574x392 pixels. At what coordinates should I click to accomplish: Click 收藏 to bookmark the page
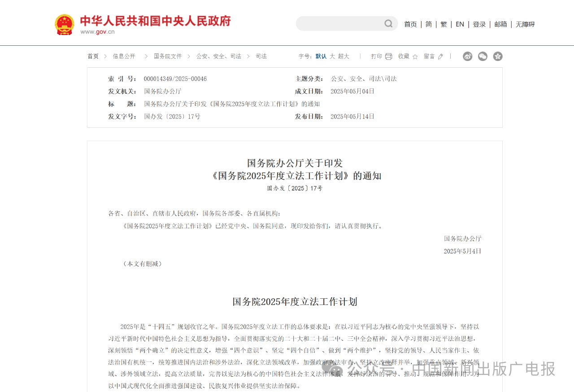pyautogui.click(x=403, y=57)
